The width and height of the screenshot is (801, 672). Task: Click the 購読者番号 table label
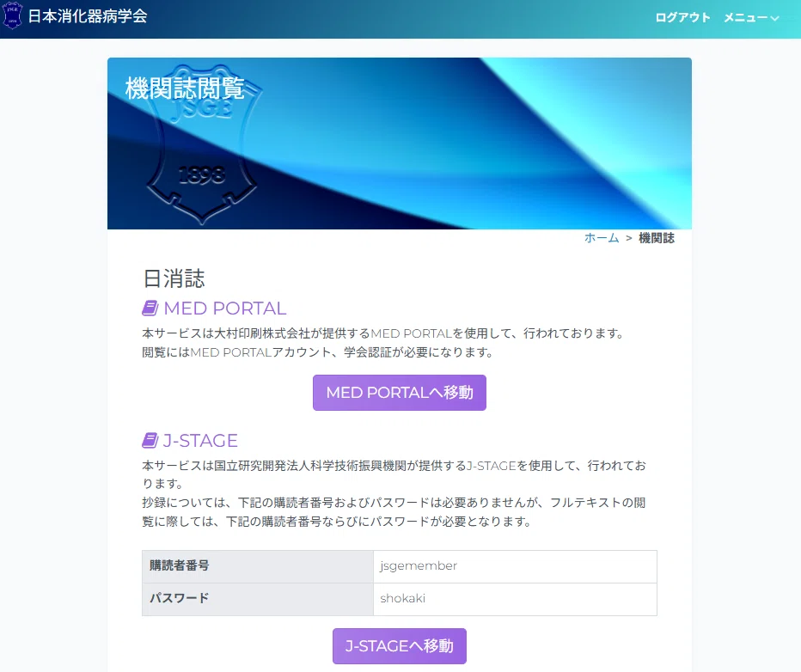click(180, 565)
